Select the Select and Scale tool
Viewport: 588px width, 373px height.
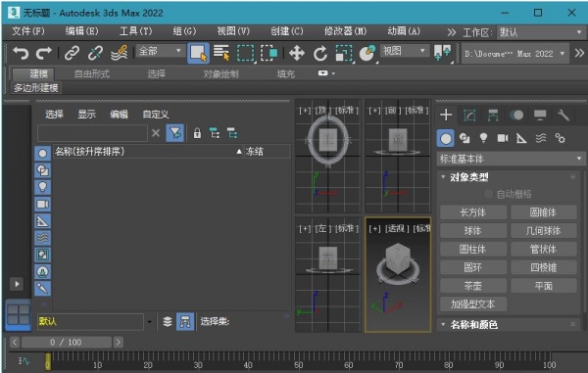click(344, 53)
